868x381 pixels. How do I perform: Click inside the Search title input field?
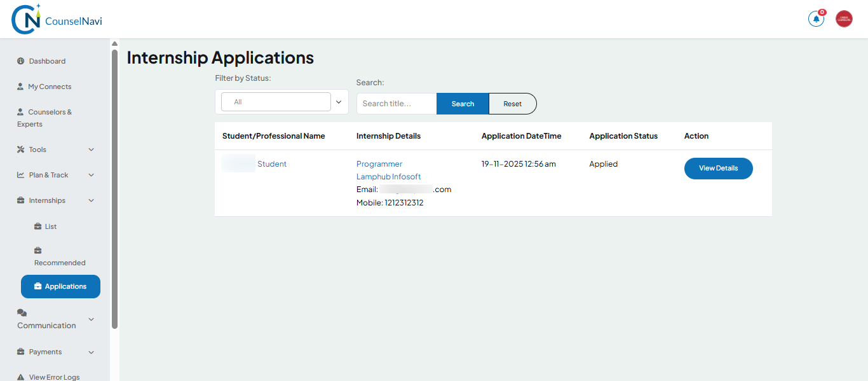[396, 103]
